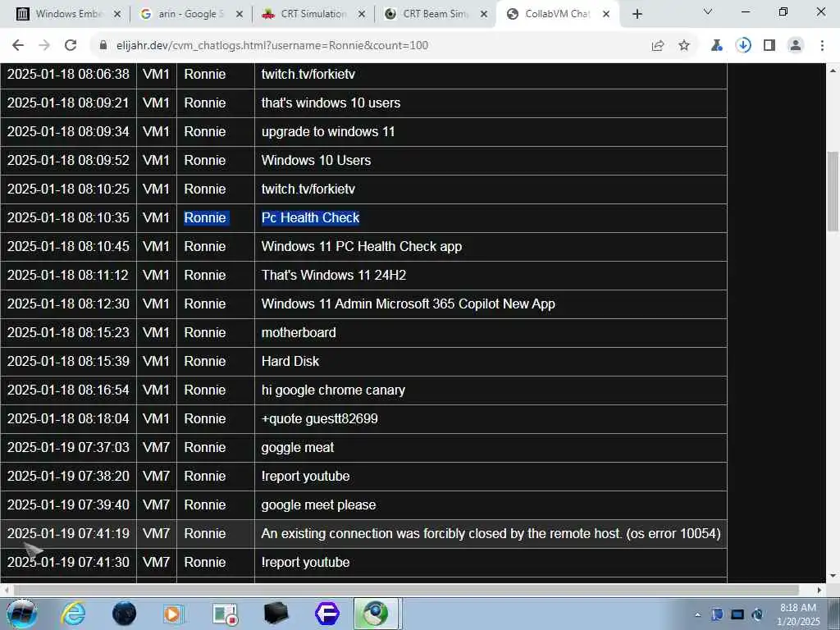Close the CRT Beam Simulator tab
The width and height of the screenshot is (840, 630).
point(484,14)
